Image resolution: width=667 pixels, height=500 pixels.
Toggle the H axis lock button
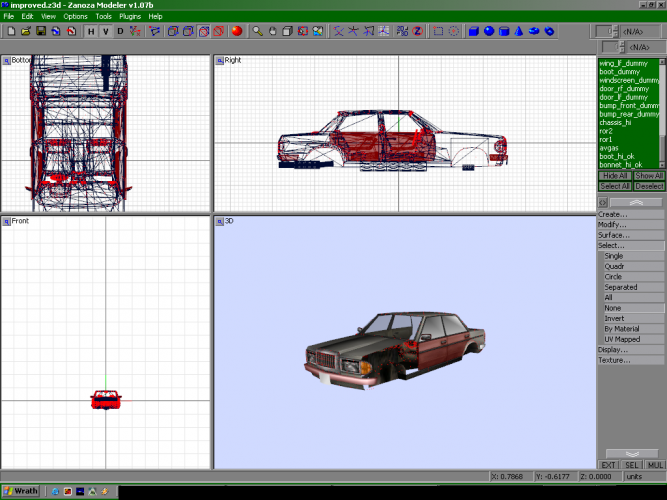(x=91, y=31)
